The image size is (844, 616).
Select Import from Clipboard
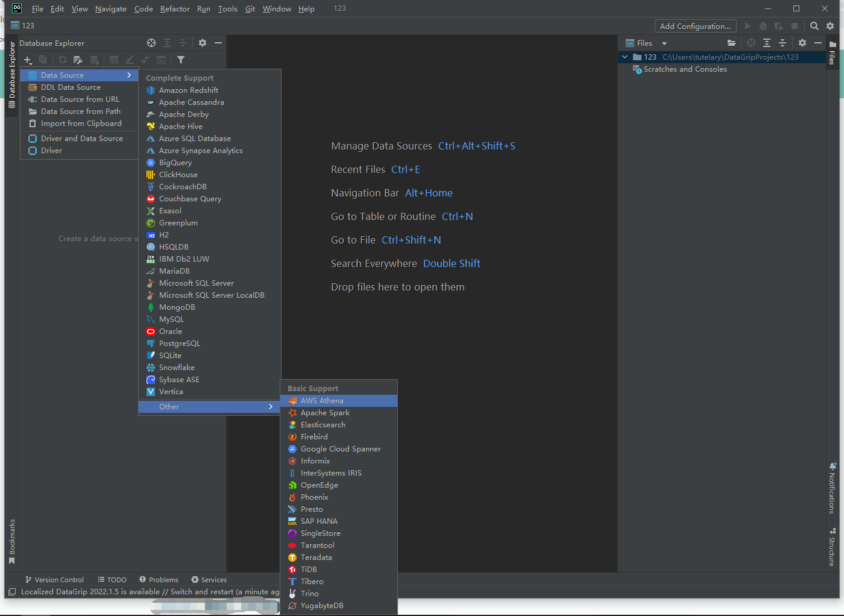coord(80,124)
